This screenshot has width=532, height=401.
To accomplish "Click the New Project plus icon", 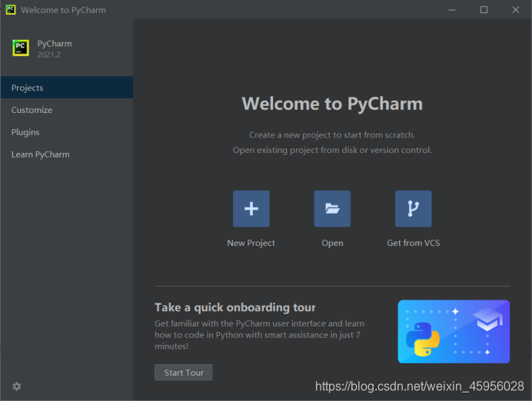I will [x=251, y=208].
